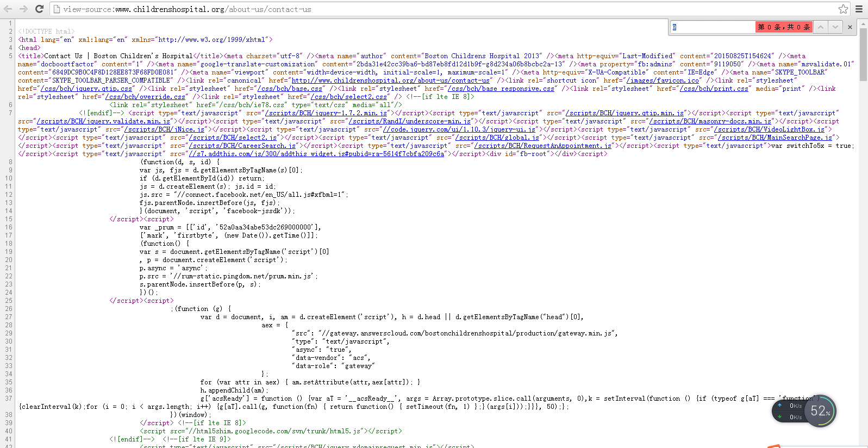Close the find bar

850,27
